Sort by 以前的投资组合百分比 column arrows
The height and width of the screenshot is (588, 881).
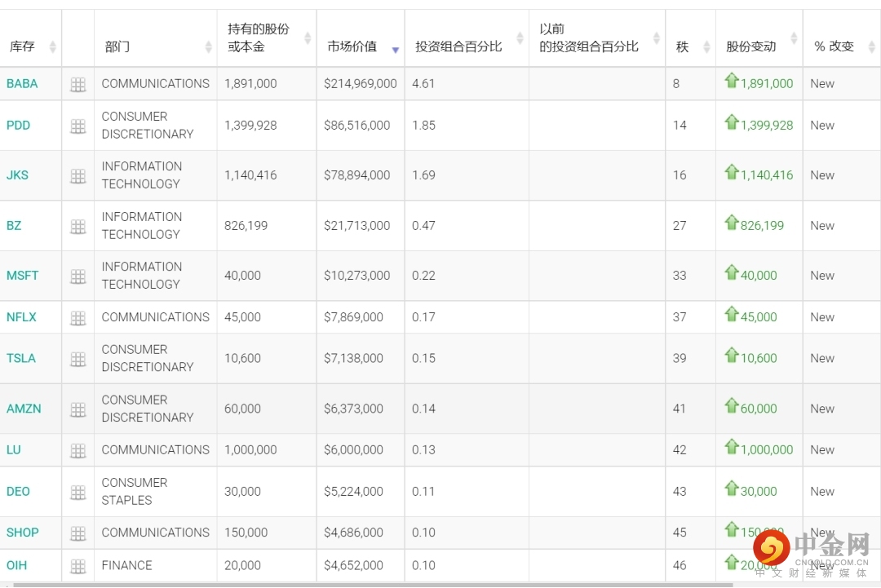pos(656,38)
